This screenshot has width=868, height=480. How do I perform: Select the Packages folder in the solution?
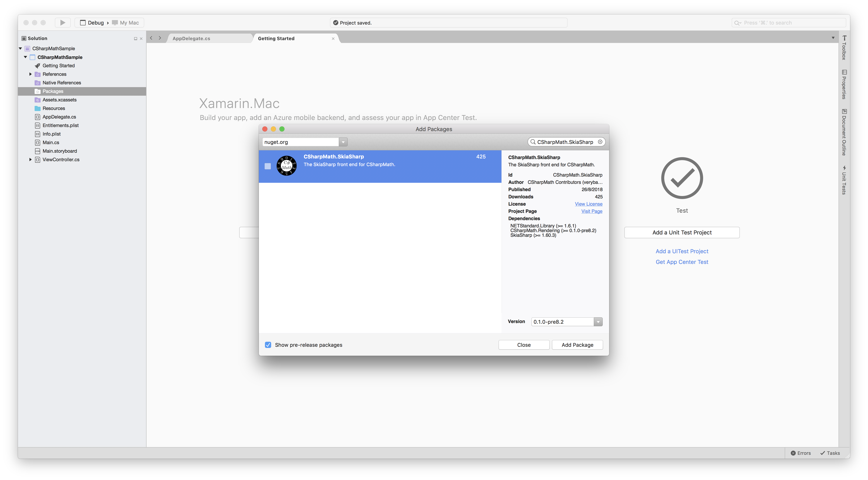click(x=53, y=91)
